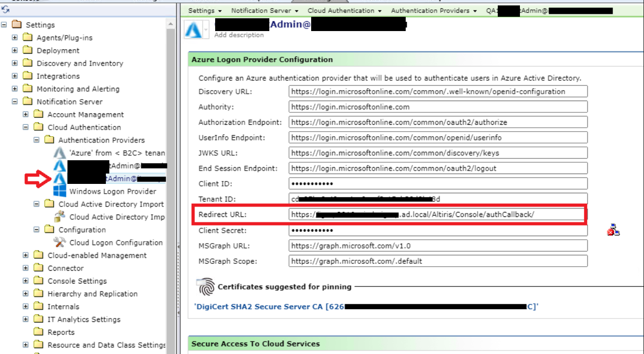
Task: Click the Deployment folder icon
Action: pyautogui.click(x=28, y=50)
